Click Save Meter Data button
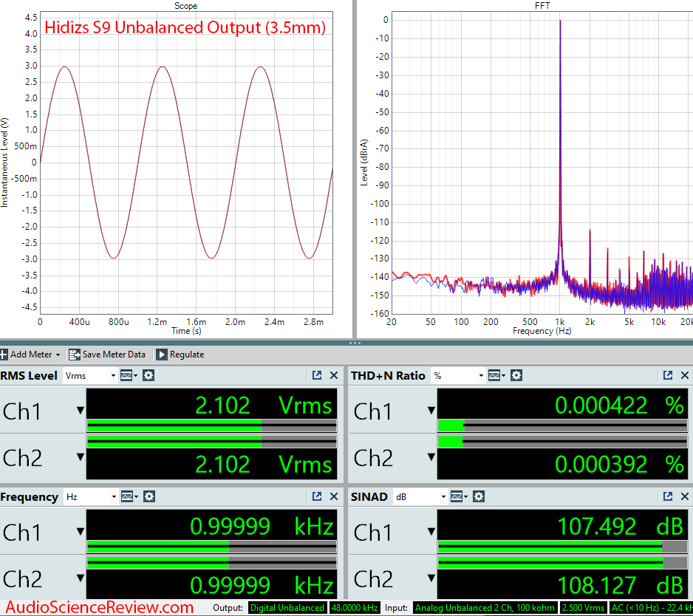This screenshot has width=693, height=616. coord(107,355)
